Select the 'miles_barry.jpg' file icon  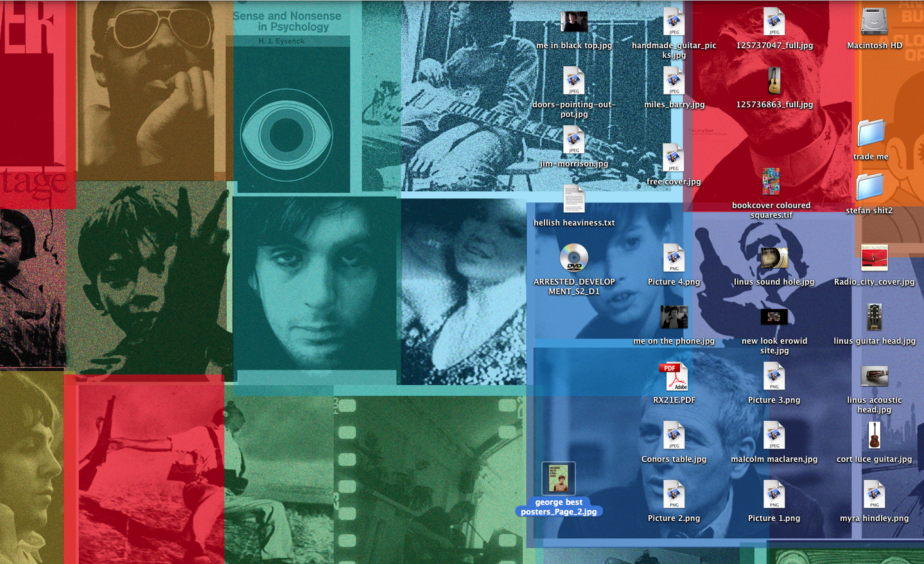[x=674, y=80]
